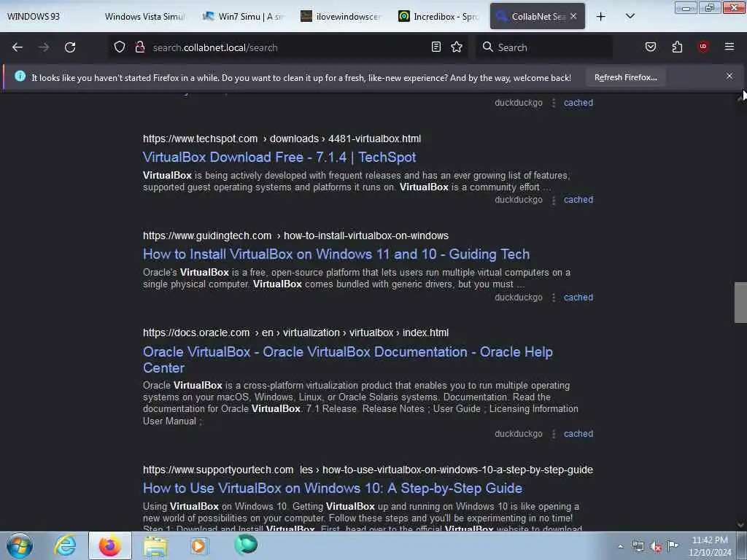Click the green round taskbar app icon

(246, 545)
